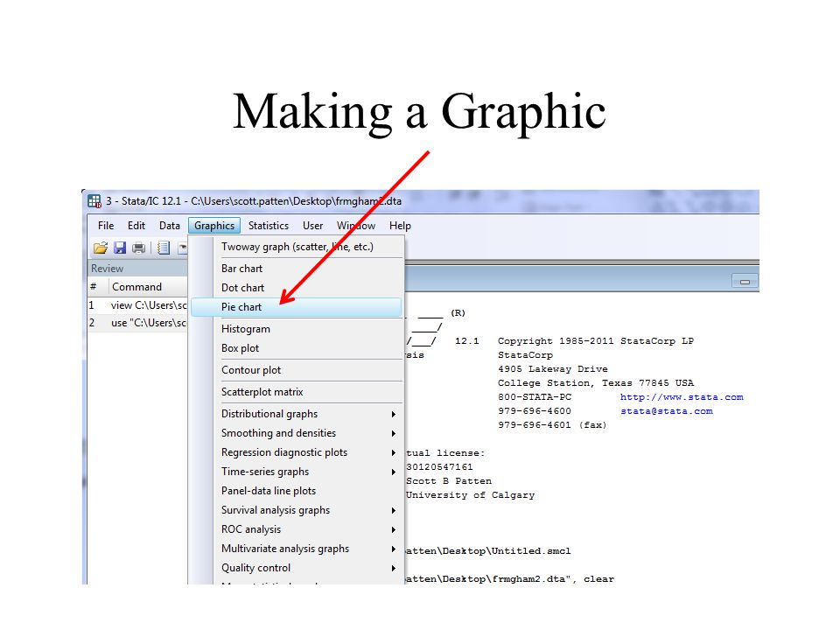Expand Time-series graphs submenu arrow
840x630 pixels.
(393, 472)
